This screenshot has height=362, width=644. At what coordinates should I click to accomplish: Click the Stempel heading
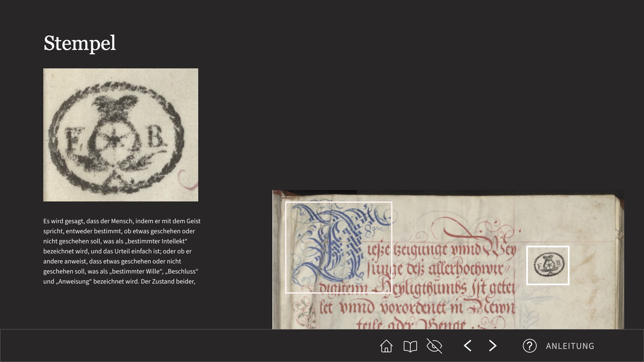[80, 44]
